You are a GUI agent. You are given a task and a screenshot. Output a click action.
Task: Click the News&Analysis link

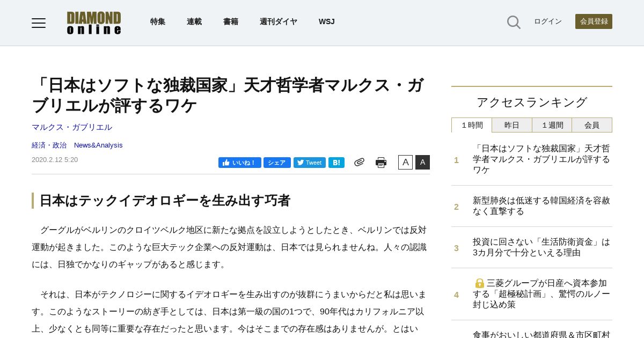coord(98,145)
